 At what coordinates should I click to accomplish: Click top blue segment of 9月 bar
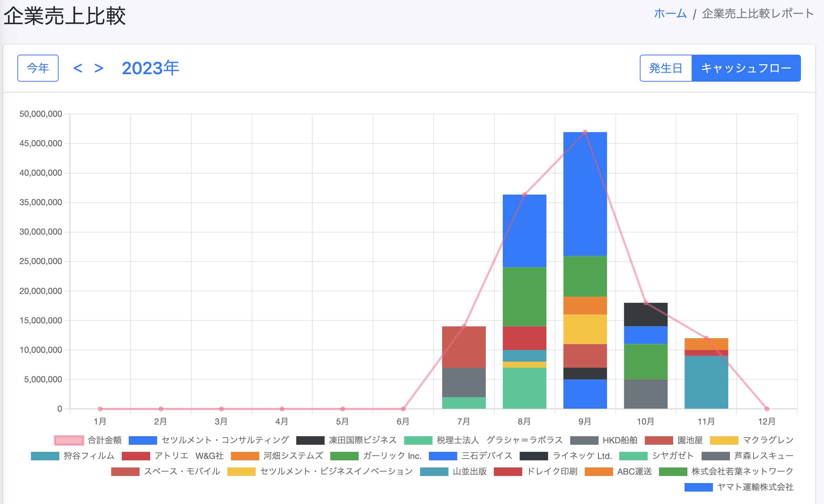[585, 194]
